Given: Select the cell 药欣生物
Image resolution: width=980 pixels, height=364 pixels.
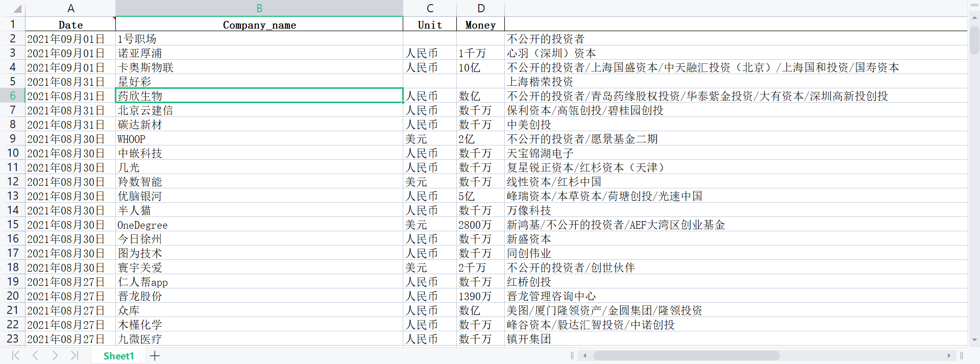Looking at the screenshot, I should (x=259, y=95).
